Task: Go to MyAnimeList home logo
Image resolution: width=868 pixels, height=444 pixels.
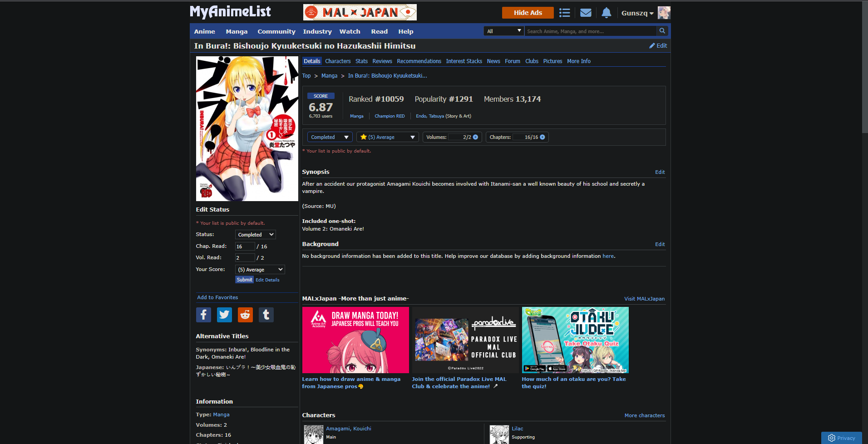Action: pyautogui.click(x=230, y=12)
